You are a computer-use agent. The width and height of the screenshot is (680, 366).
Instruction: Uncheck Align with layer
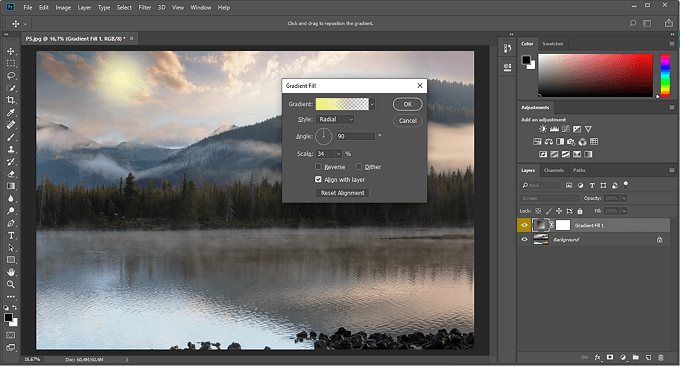click(318, 179)
